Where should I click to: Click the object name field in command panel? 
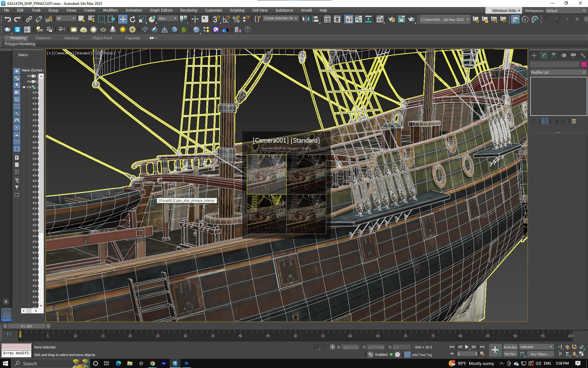click(x=555, y=64)
